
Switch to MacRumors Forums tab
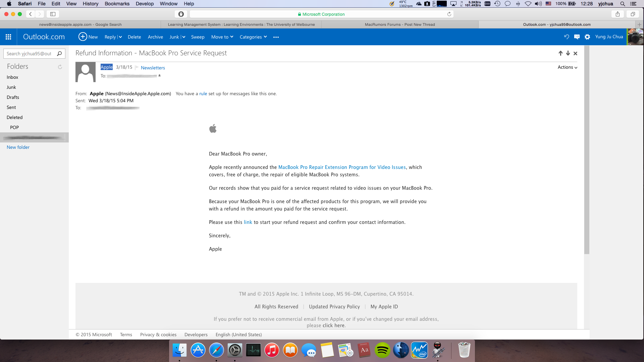(400, 24)
